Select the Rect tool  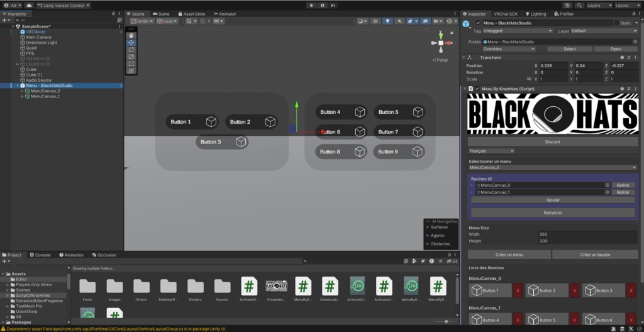[131, 64]
